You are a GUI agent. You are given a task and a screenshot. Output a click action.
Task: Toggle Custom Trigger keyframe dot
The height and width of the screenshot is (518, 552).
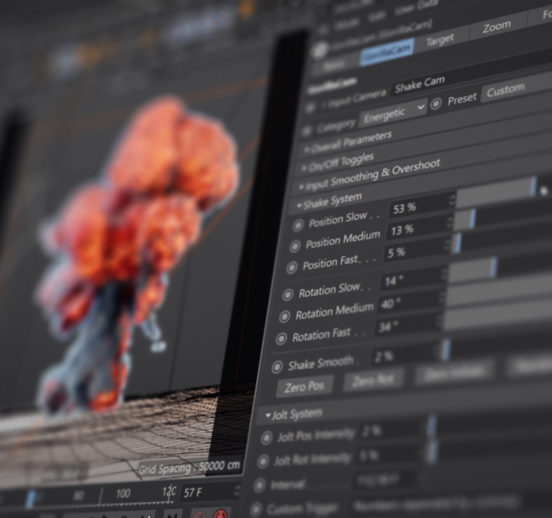tap(256, 509)
